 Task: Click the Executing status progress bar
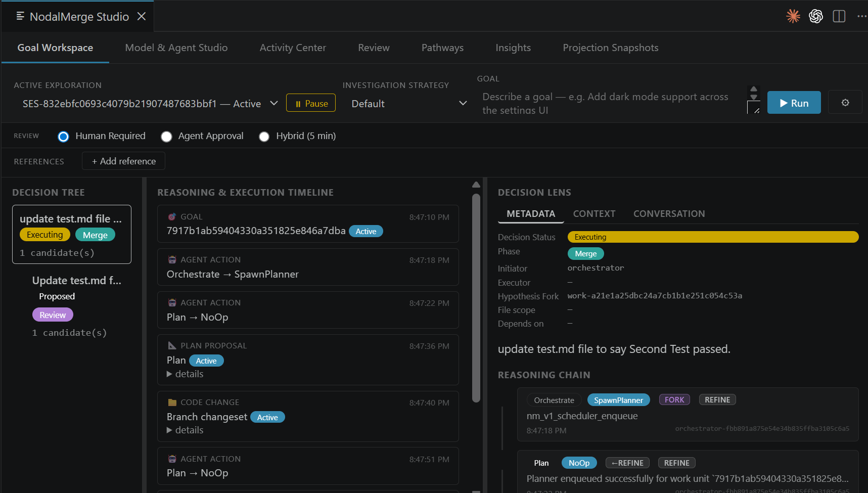click(x=713, y=237)
